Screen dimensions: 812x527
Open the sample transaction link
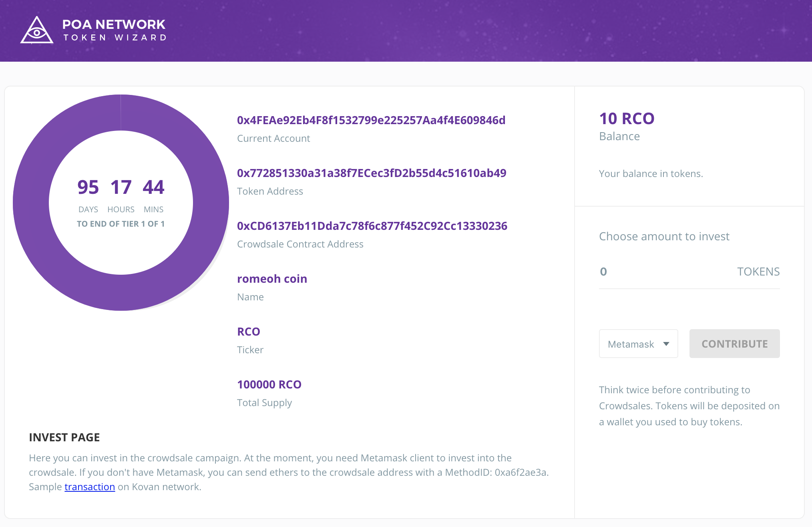(90, 487)
